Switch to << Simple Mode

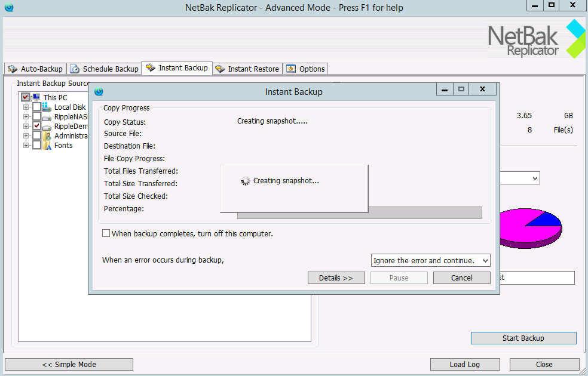69,365
